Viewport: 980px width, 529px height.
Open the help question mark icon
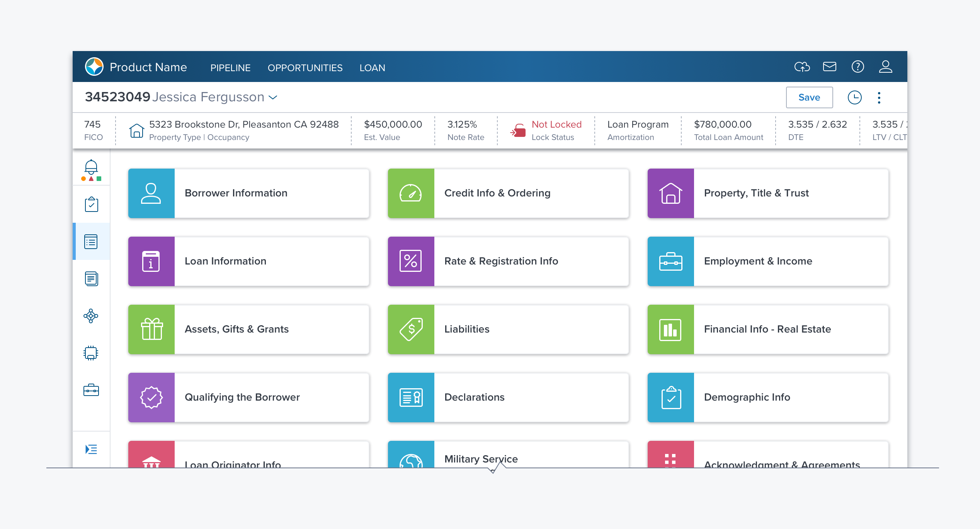[858, 67]
